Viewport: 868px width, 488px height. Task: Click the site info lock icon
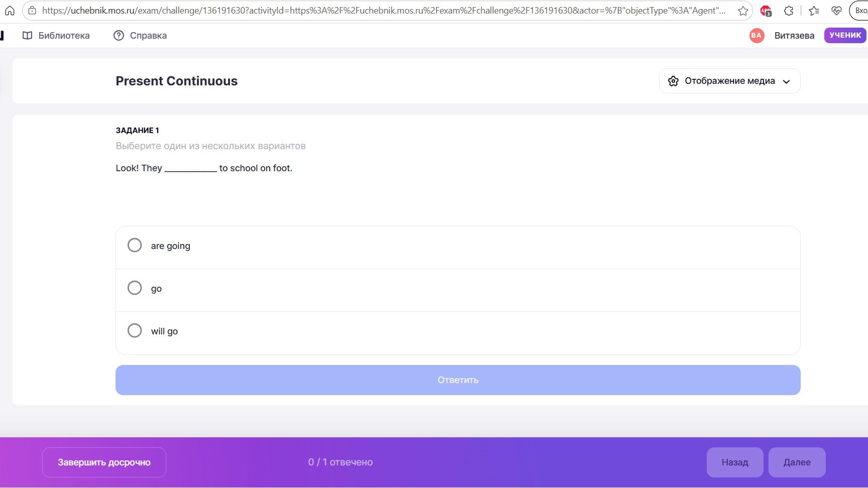32,11
